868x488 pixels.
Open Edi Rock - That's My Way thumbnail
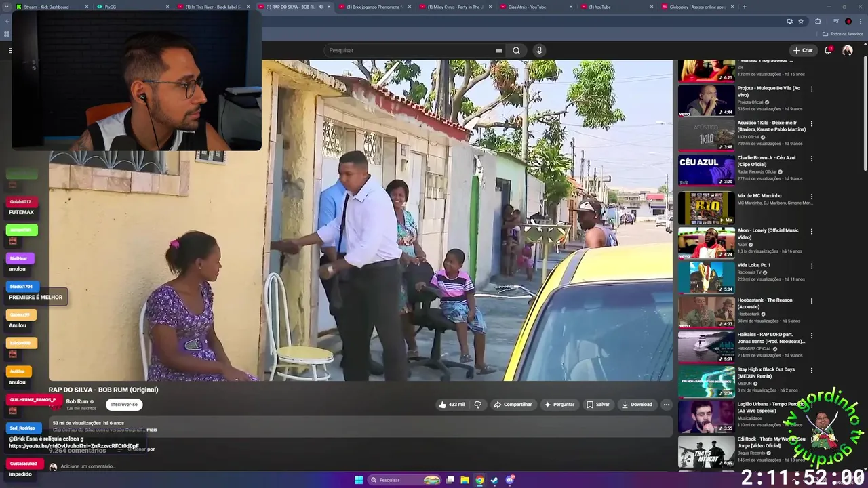(x=706, y=451)
